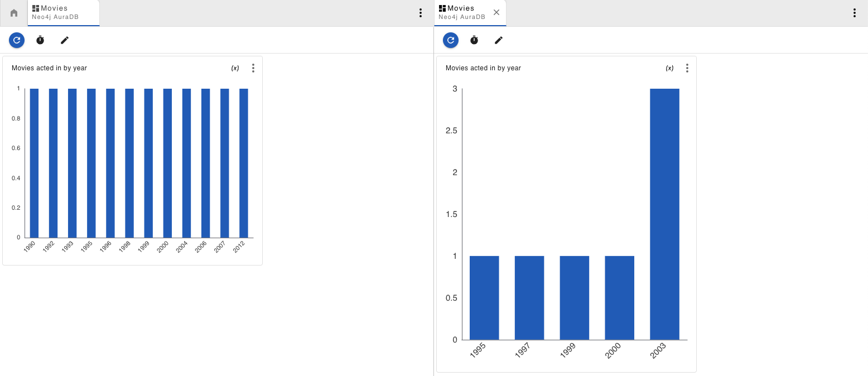Image resolution: width=868 pixels, height=376 pixels.
Task: Click the 1990 bar in the left chart
Action: click(34, 163)
